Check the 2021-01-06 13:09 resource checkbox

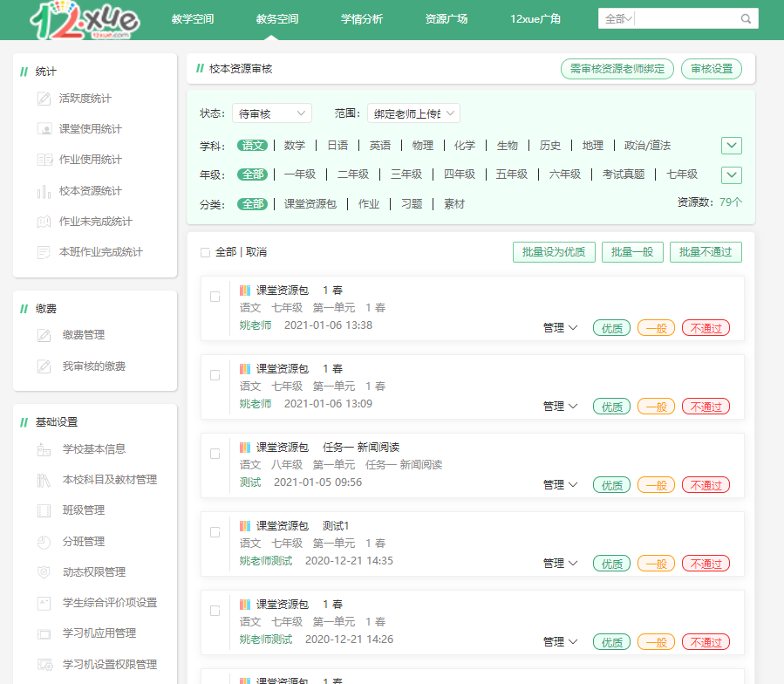click(x=215, y=375)
